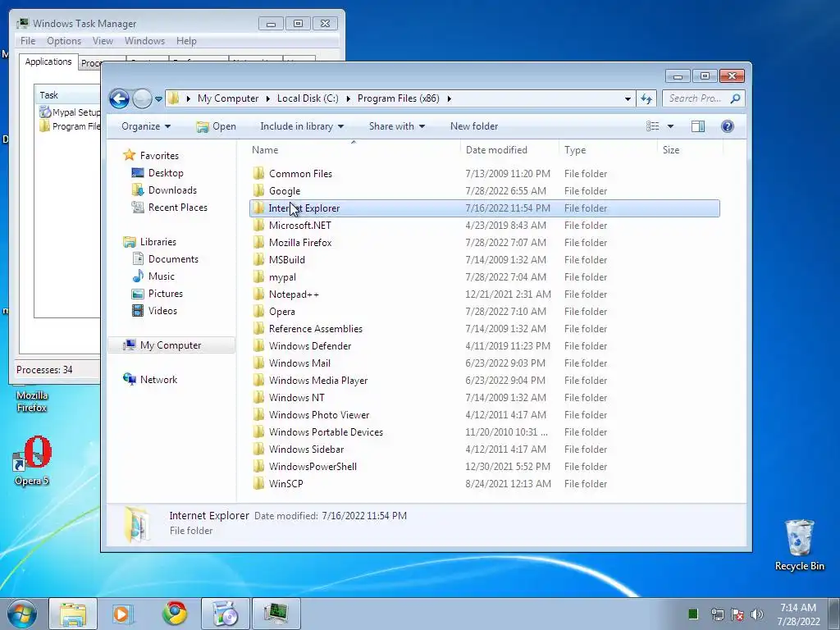The height and width of the screenshot is (630, 840).
Task: Change view using the view icon
Action: tap(652, 126)
